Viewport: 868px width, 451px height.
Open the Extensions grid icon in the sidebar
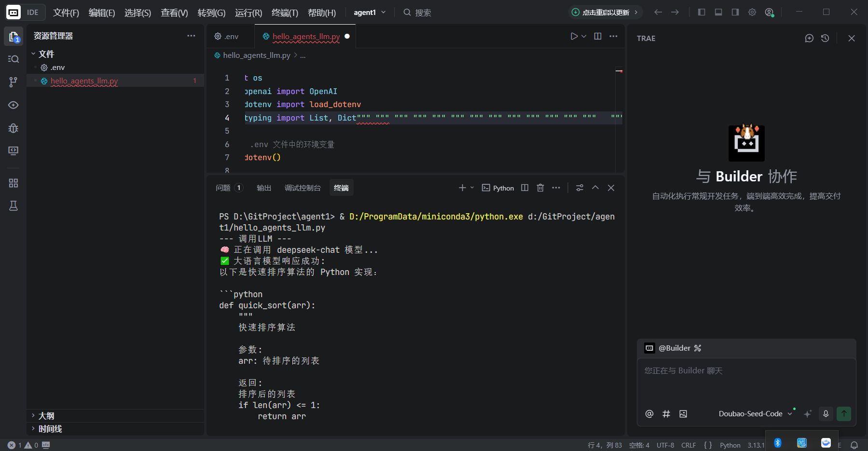point(14,183)
